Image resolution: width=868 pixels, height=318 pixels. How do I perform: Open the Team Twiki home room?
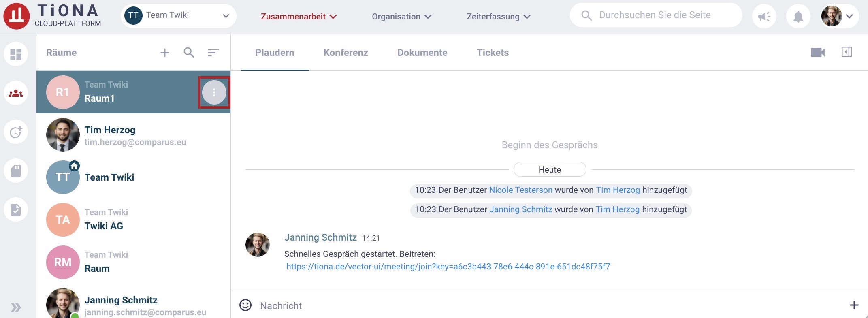point(133,177)
